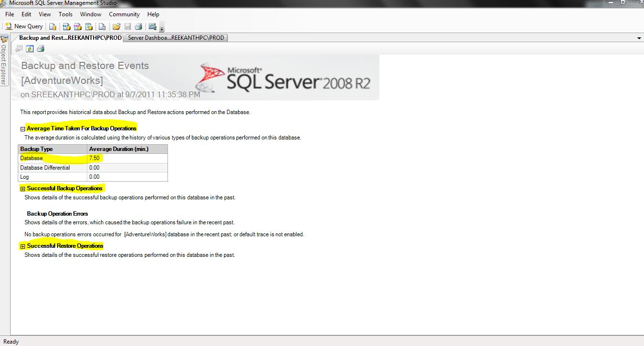Open the Tools menu
The image size is (644, 346).
[65, 14]
